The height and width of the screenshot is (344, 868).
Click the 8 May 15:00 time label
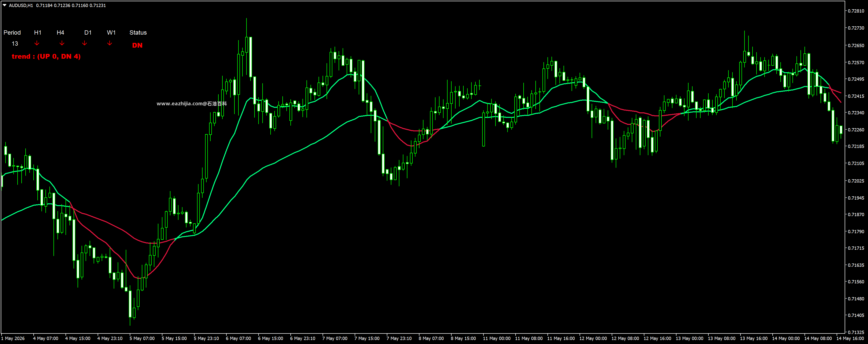(x=464, y=339)
